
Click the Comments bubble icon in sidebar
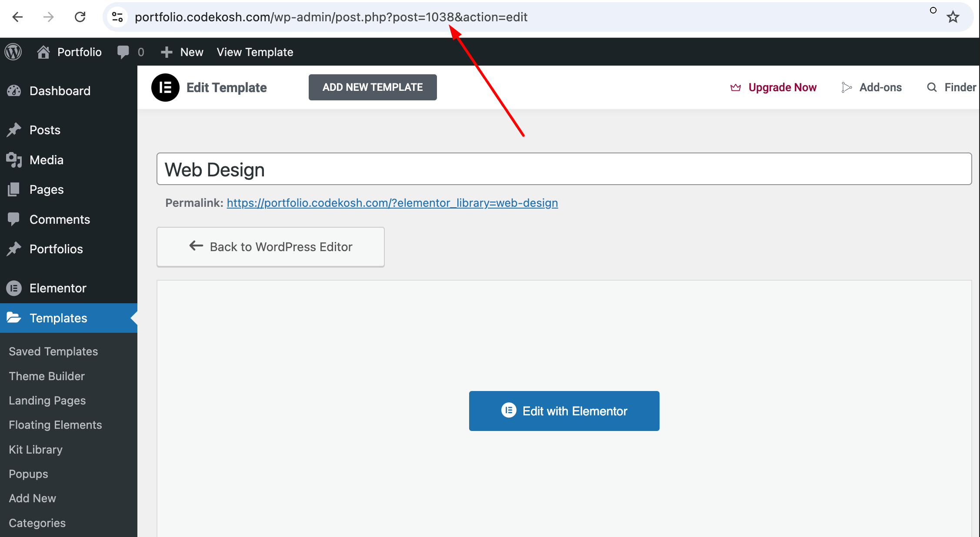tap(14, 219)
